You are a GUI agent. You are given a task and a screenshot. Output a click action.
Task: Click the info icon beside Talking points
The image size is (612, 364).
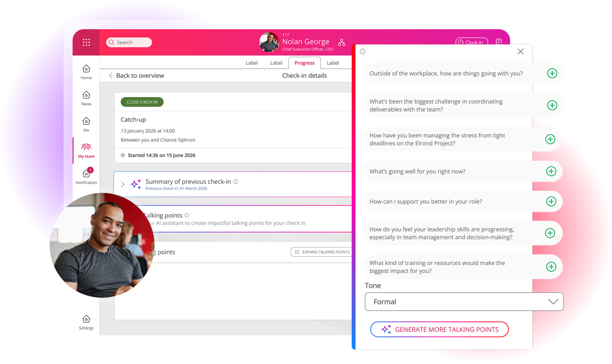187,215
